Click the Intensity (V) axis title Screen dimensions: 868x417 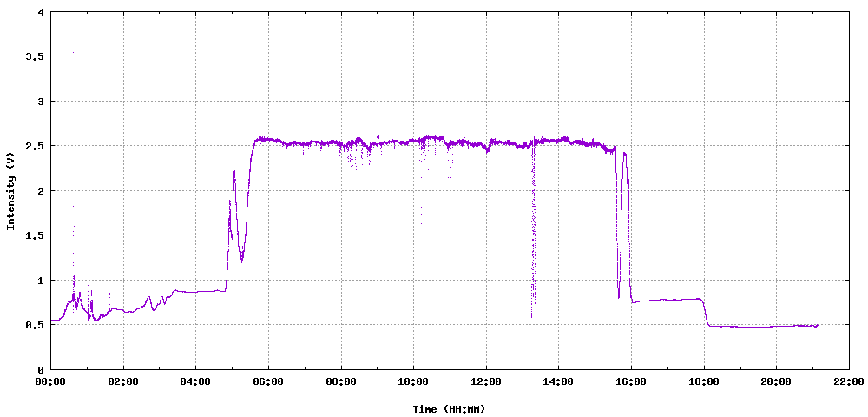click(x=10, y=192)
